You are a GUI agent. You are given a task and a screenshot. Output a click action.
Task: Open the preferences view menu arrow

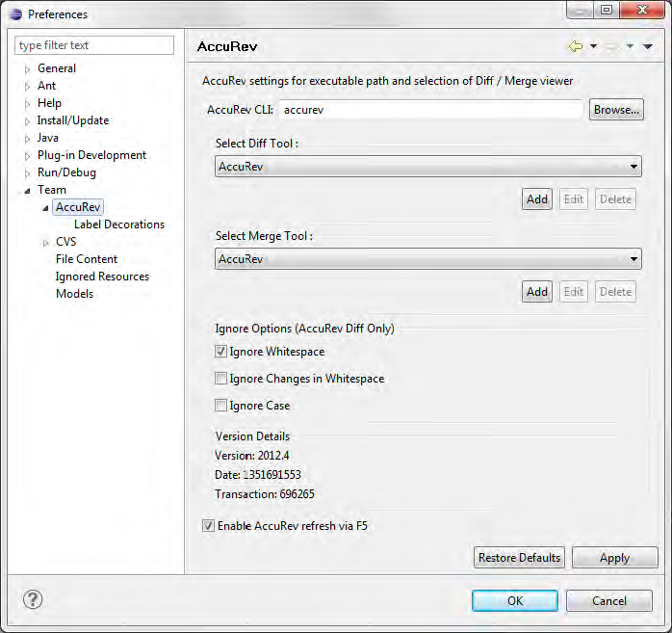click(x=648, y=46)
